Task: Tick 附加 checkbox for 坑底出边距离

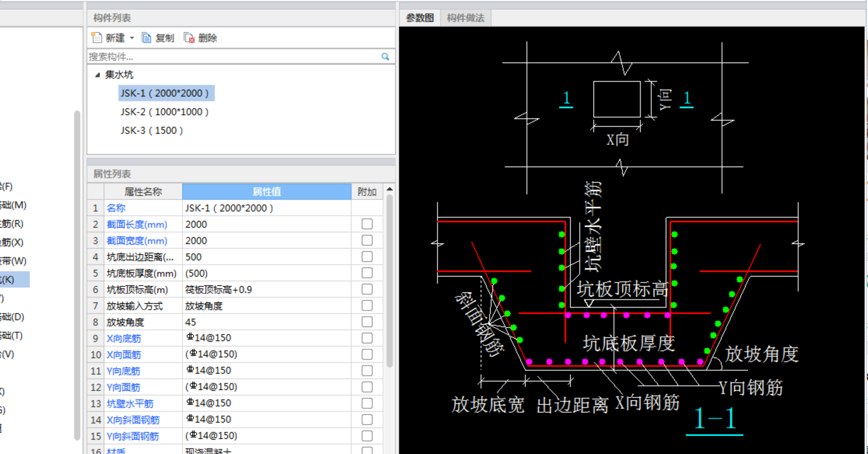Action: coord(367,257)
